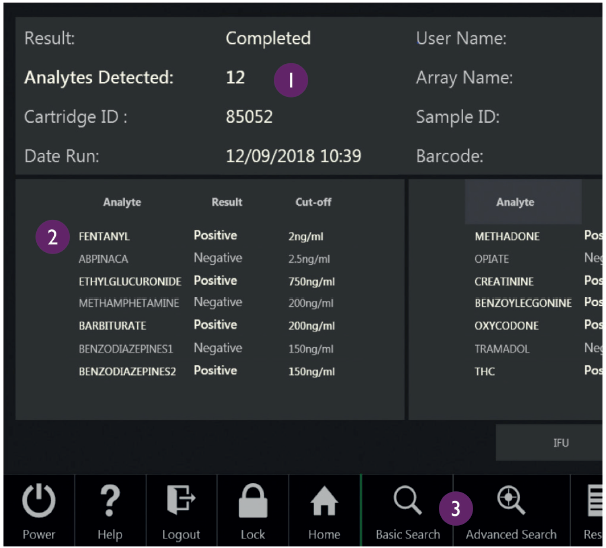Open the IFU button

click(550, 442)
